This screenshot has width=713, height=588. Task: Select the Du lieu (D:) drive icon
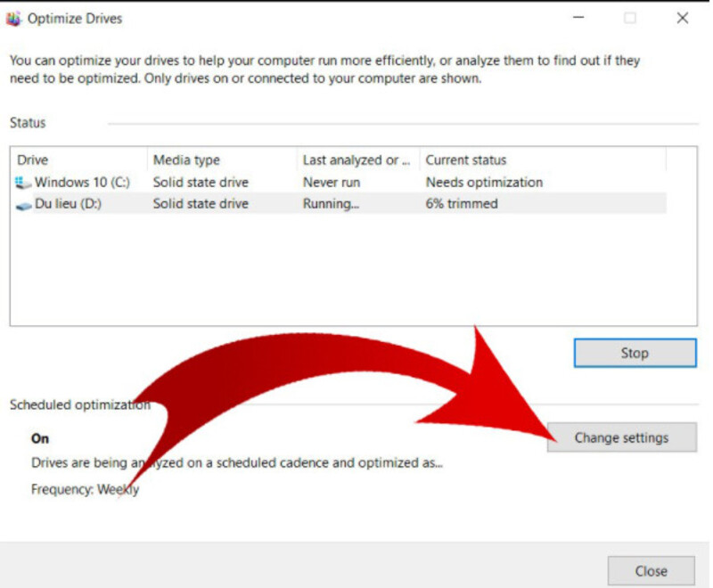click(24, 206)
